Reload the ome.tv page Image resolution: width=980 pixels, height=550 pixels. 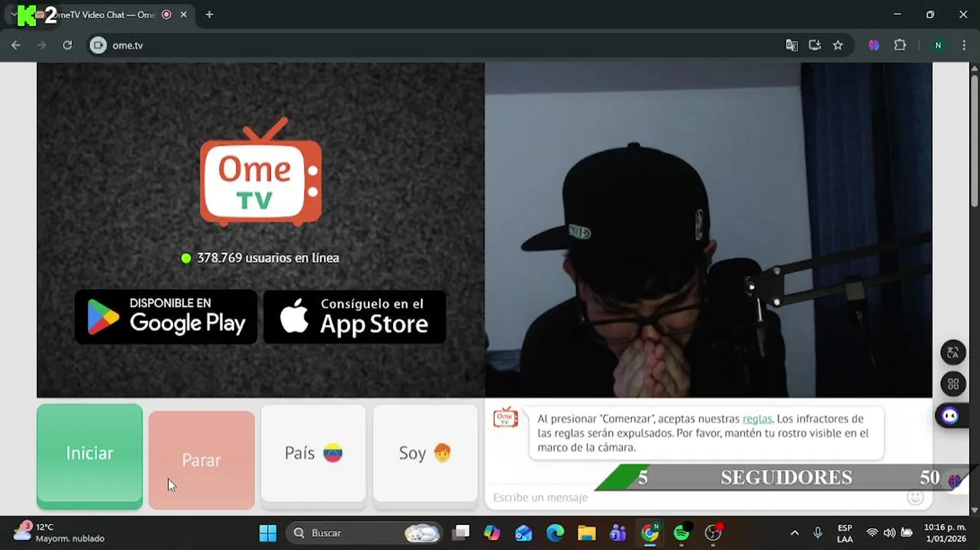coord(67,45)
